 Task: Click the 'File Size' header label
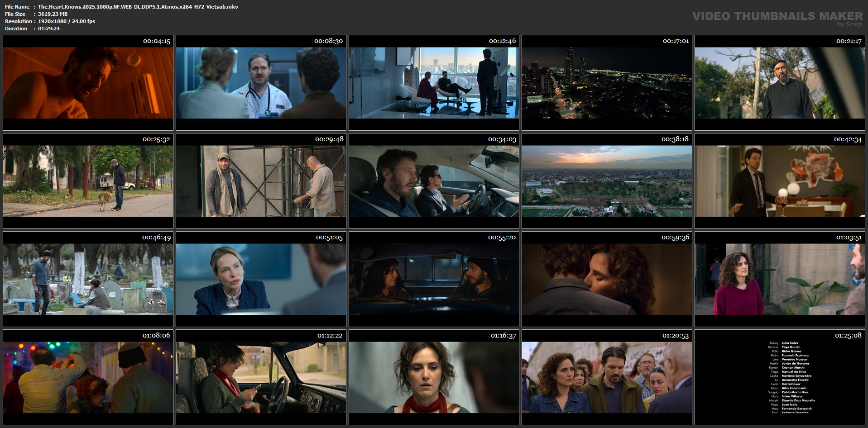[x=15, y=14]
